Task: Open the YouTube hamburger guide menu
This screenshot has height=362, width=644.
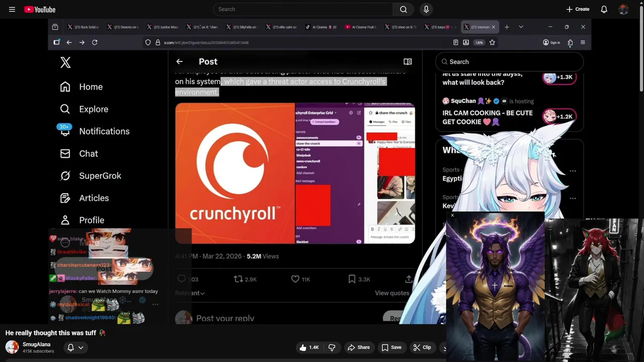Action: [12, 10]
